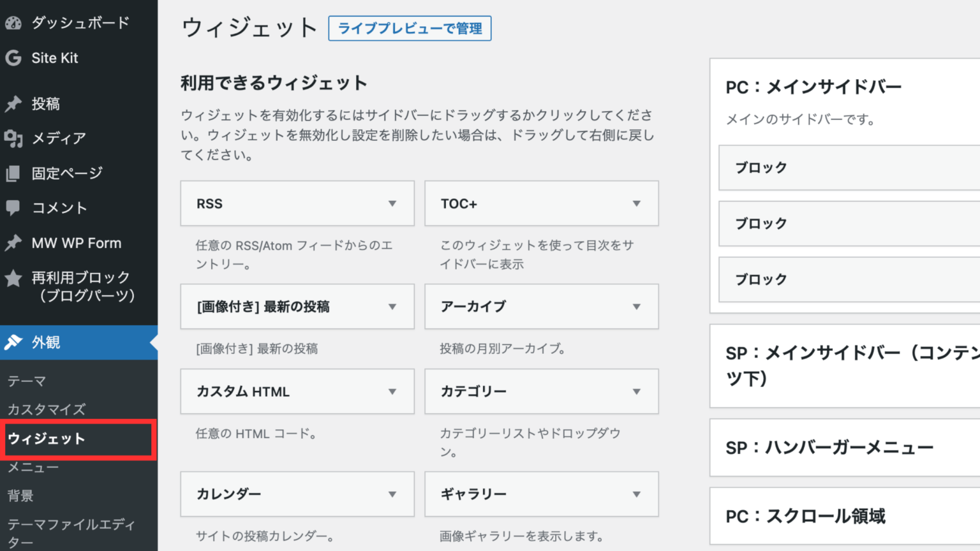The height and width of the screenshot is (551, 980).
Task: Open the カスタム HTML widget dropdown
Action: click(x=392, y=392)
